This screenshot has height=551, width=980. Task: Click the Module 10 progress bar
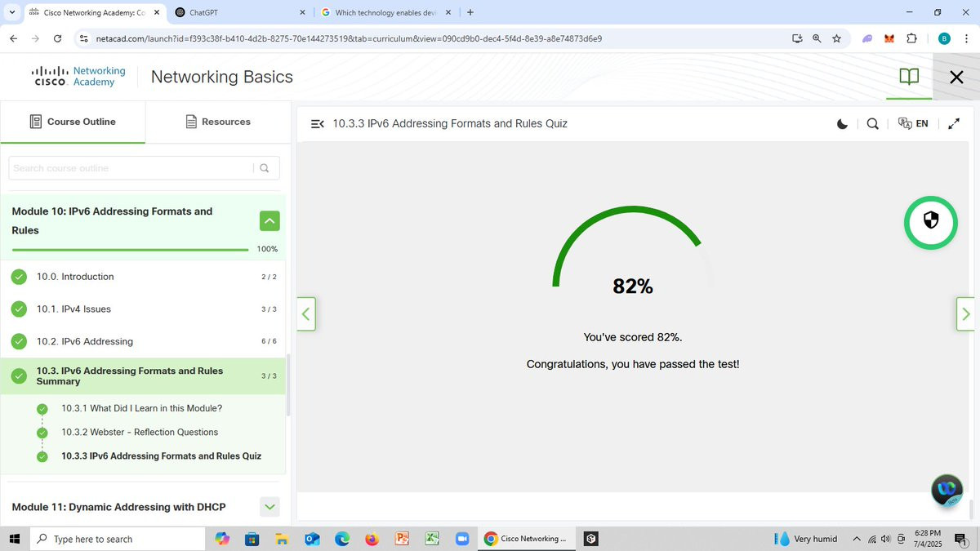(x=130, y=250)
